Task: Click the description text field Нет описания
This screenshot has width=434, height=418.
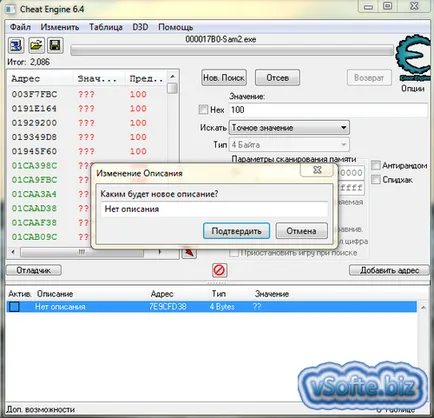Action: [x=215, y=209]
